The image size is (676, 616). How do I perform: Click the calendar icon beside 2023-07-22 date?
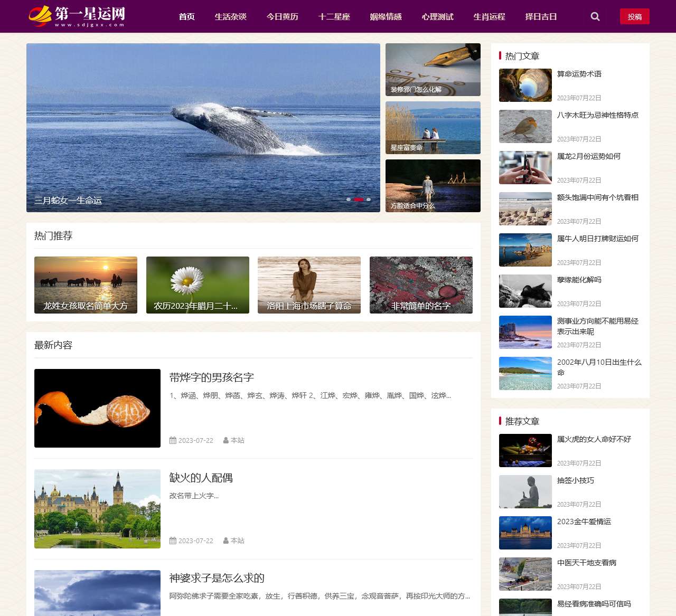coord(172,440)
